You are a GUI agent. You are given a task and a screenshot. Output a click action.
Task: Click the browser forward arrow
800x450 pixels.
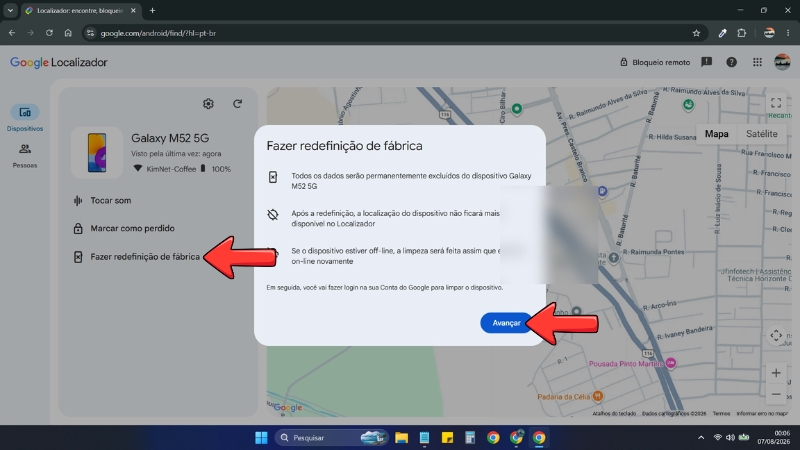pyautogui.click(x=31, y=33)
